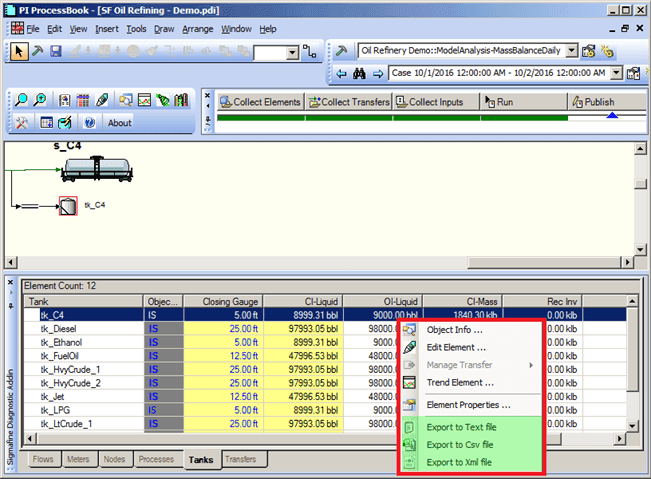Click the Run button
This screenshot has width=651, height=479.
(x=523, y=102)
